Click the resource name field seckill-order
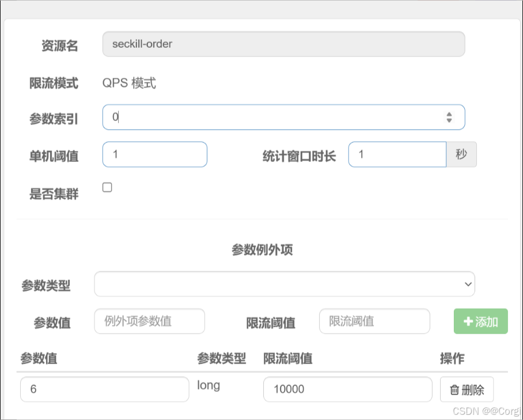 (283, 44)
